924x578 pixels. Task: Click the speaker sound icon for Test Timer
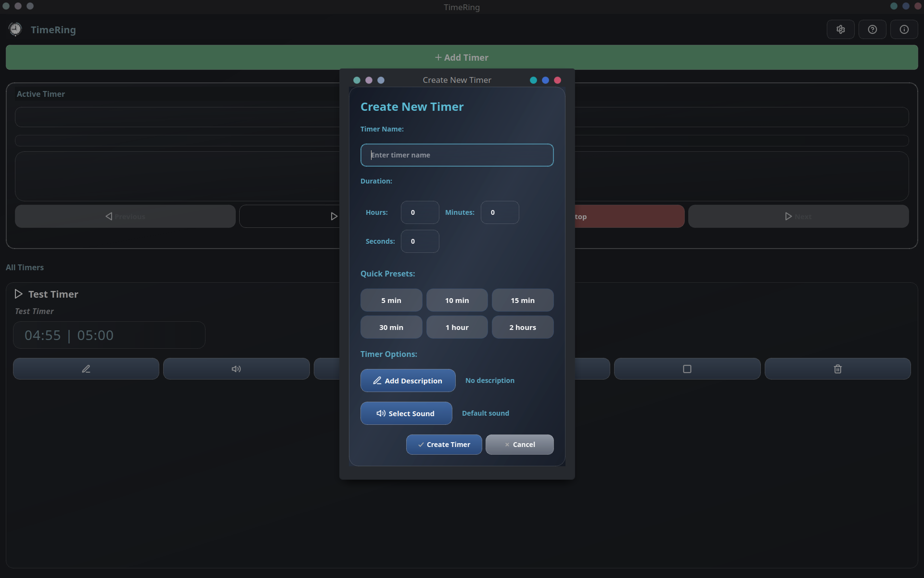click(236, 369)
